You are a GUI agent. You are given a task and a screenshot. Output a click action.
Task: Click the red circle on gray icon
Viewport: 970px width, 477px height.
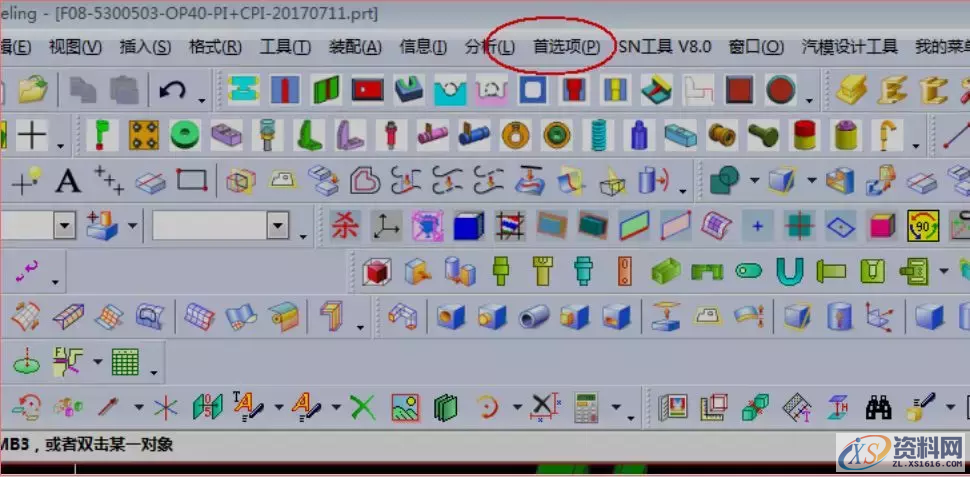pos(781,90)
